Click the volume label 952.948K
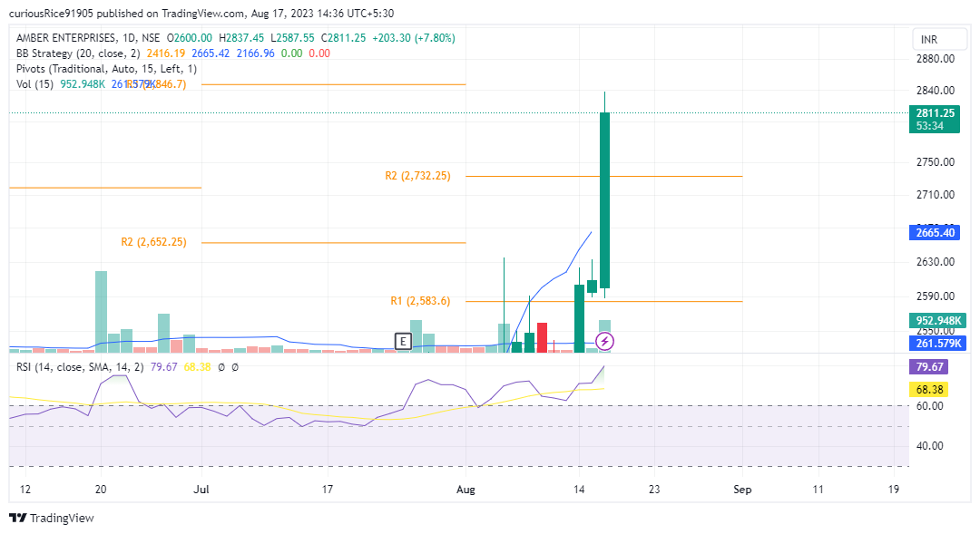The height and width of the screenshot is (534, 980). tap(937, 321)
